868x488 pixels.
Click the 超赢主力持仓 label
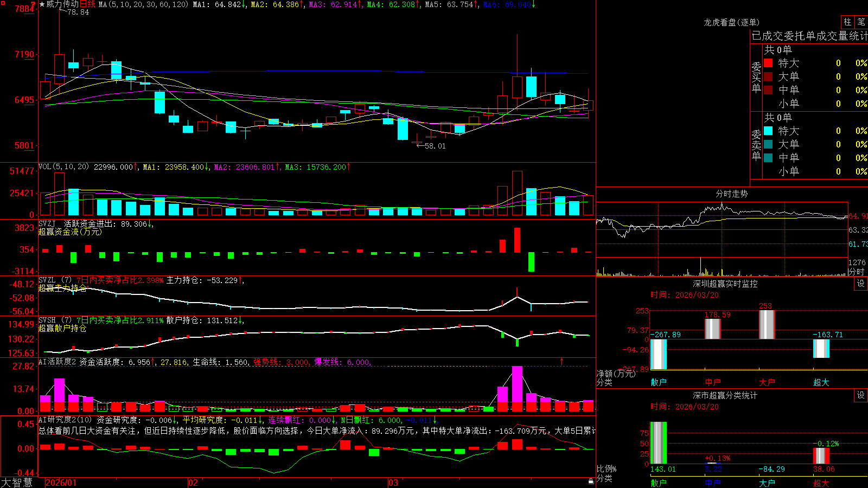click(x=62, y=288)
